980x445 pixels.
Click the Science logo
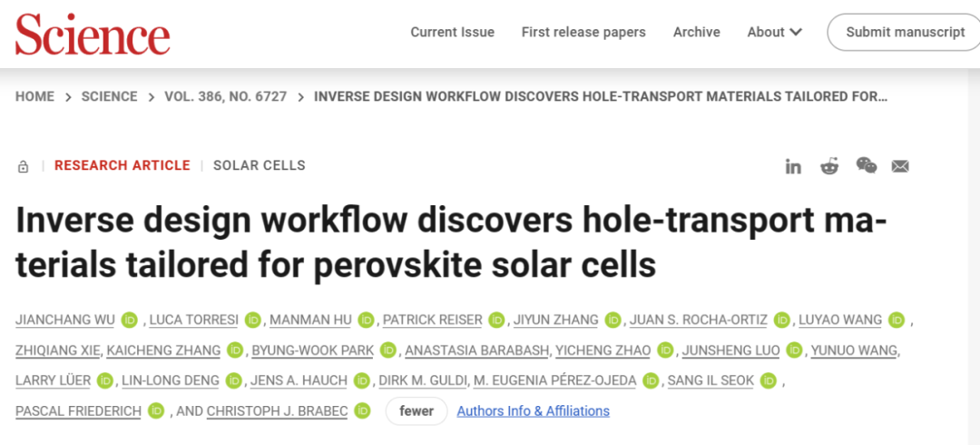pos(93,33)
